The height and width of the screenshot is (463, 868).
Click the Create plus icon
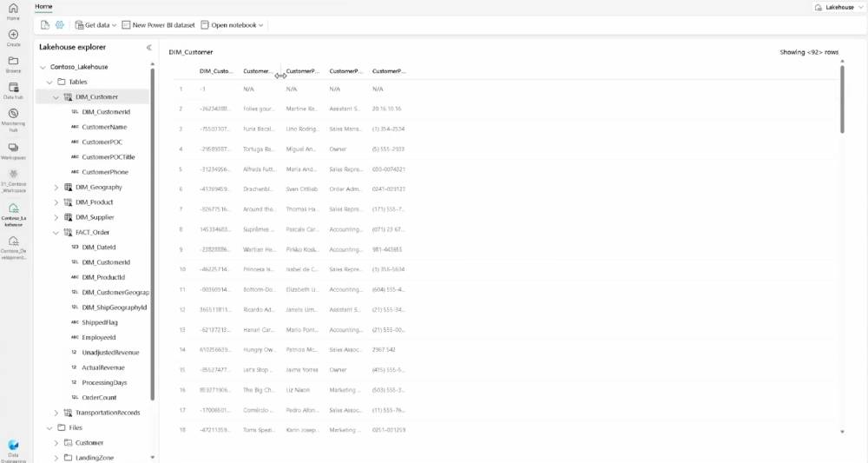click(13, 35)
